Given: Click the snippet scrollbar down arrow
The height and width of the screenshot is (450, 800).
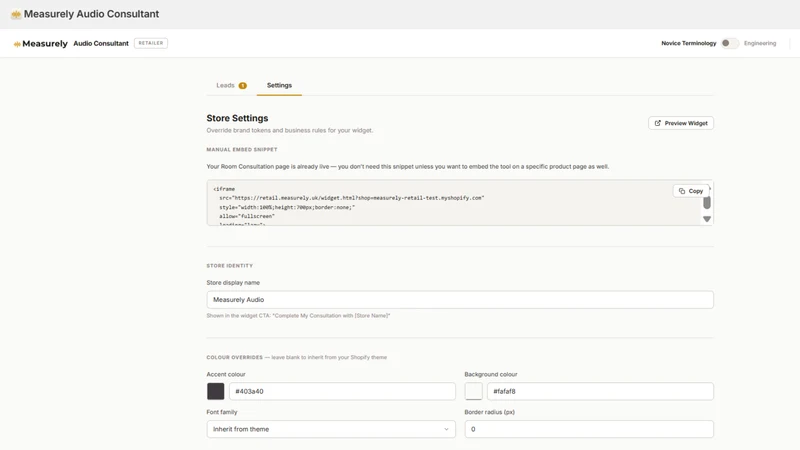Looking at the screenshot, I should pos(707,219).
